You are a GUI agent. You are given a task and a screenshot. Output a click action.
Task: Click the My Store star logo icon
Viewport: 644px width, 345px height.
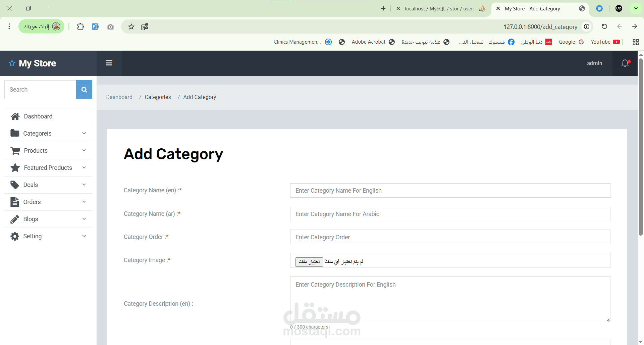pos(12,63)
